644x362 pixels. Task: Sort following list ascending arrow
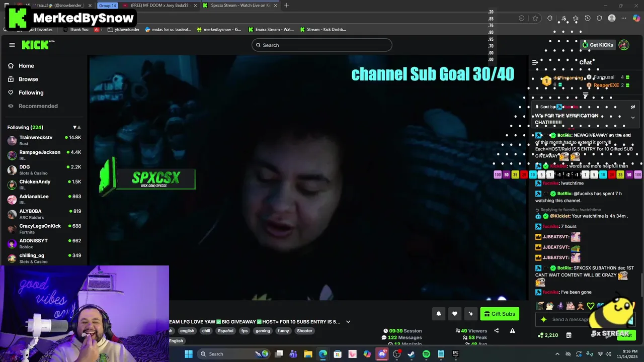click(x=79, y=127)
